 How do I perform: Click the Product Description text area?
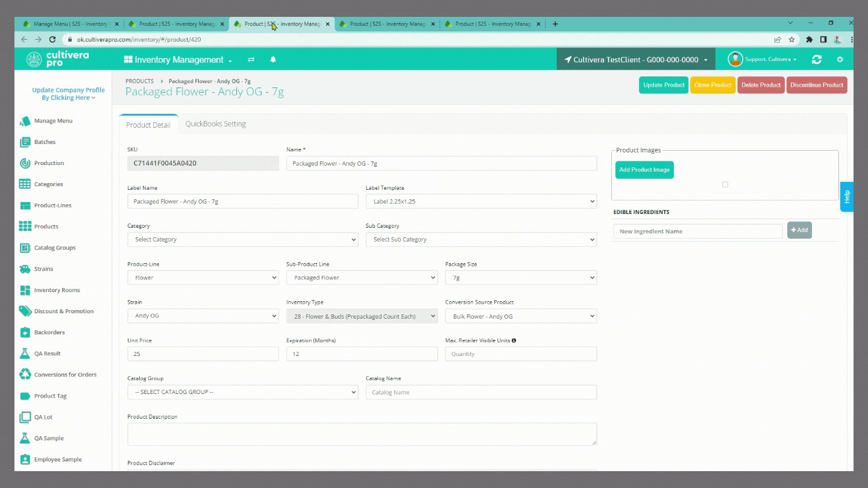pyautogui.click(x=362, y=434)
